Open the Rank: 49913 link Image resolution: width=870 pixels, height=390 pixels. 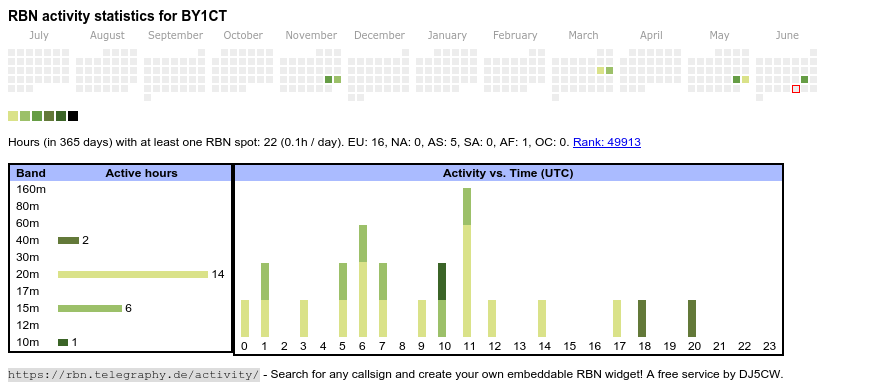(x=606, y=142)
